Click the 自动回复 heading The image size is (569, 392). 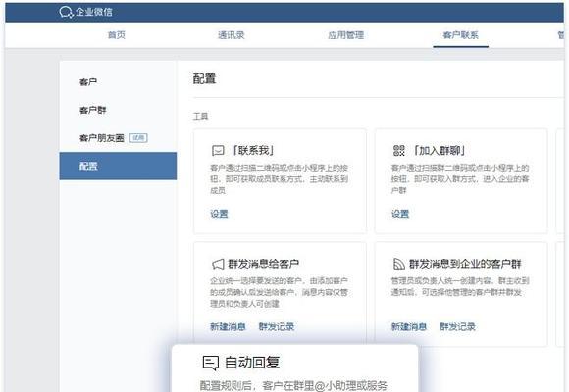252,363
